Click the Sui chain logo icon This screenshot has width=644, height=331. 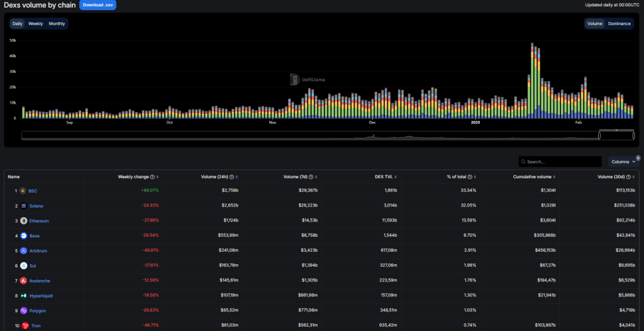pyautogui.click(x=23, y=266)
